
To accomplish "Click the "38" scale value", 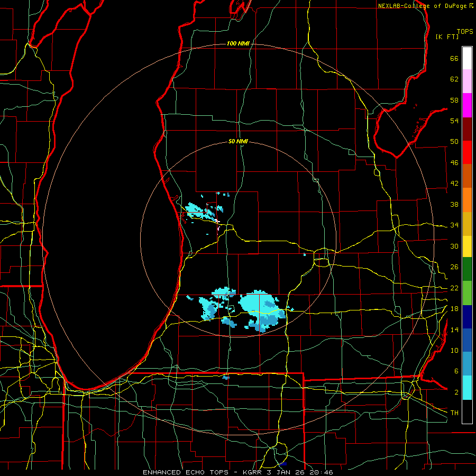I will [454, 204].
